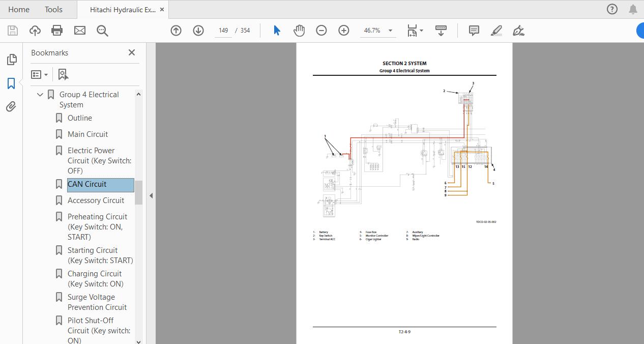Select the hand pan tool
Viewport: 644px width, 344px height.
pos(299,31)
